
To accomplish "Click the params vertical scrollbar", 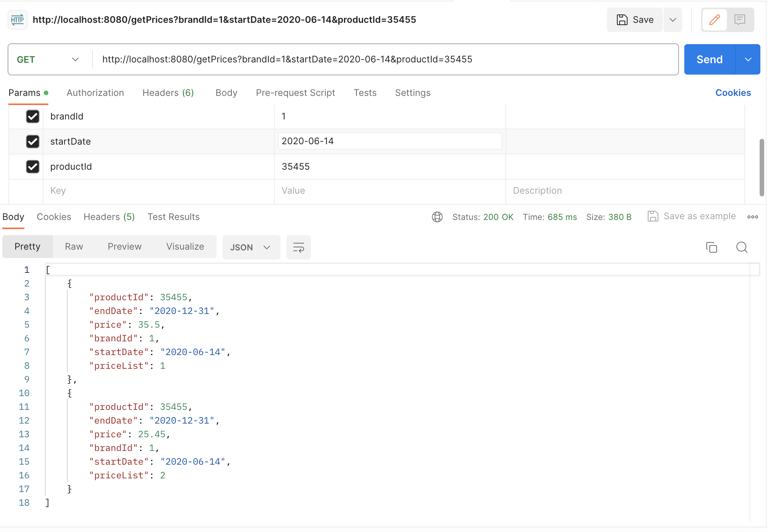I will [x=762, y=167].
